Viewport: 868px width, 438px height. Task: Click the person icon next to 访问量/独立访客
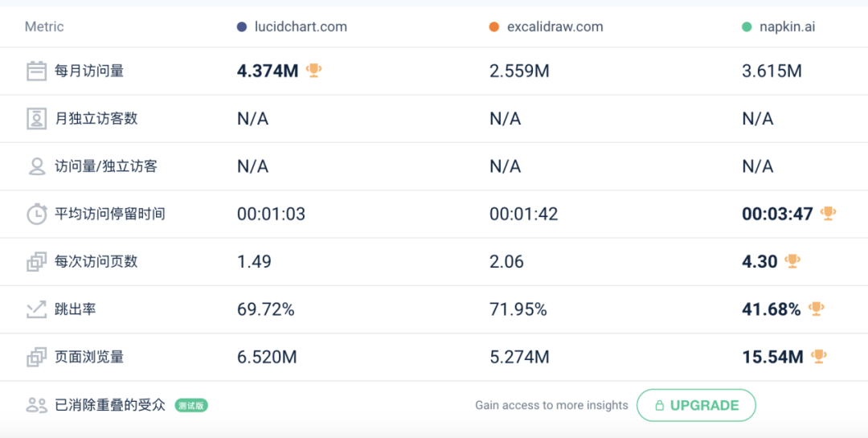[37, 166]
